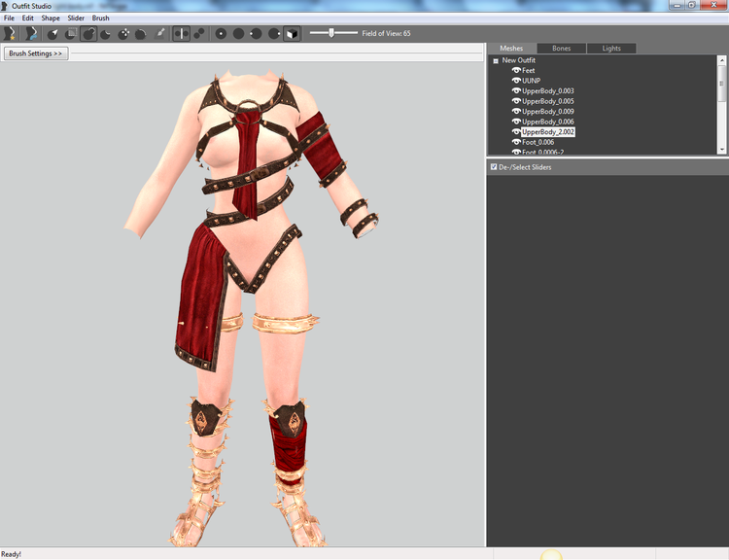Switch to Right view (right dot icon)
The width and height of the screenshot is (729, 560).
[274, 33]
